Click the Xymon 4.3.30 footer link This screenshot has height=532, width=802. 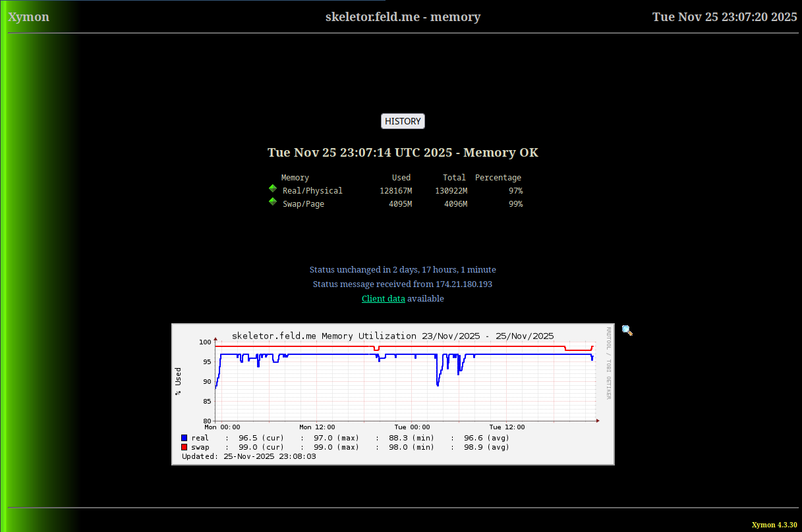[x=774, y=525]
